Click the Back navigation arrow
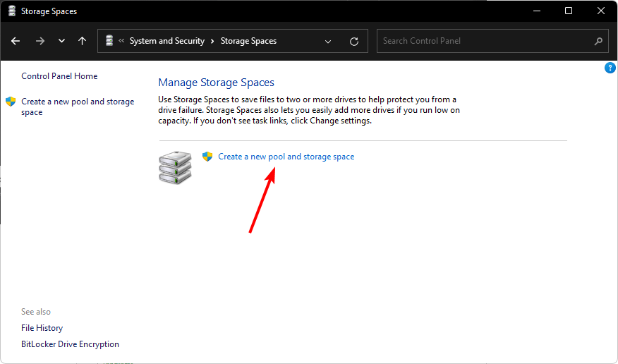Viewport: 618px width, 364px height. coord(16,41)
